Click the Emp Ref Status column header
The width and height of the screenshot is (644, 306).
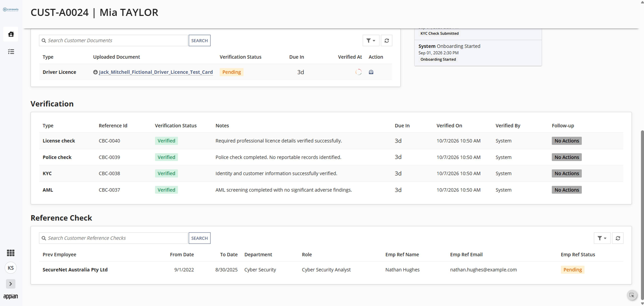pos(578,254)
